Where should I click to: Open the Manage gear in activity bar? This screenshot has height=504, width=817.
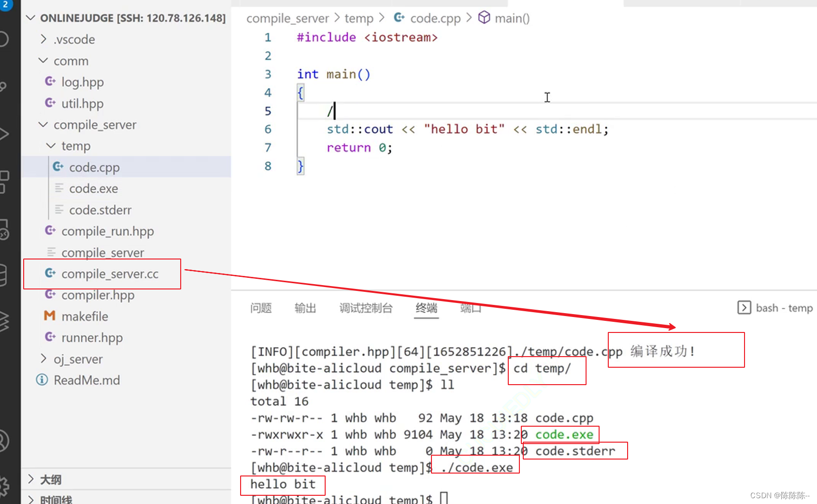tap(4, 486)
